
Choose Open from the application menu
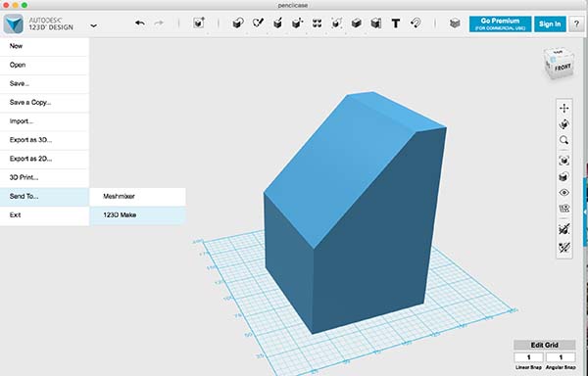pyautogui.click(x=44, y=66)
